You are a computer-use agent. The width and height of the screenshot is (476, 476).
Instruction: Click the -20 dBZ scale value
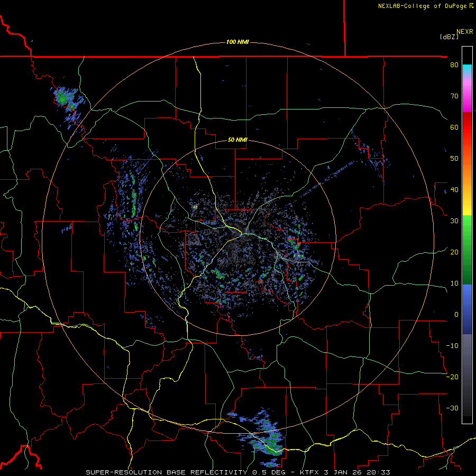pyautogui.click(x=452, y=377)
